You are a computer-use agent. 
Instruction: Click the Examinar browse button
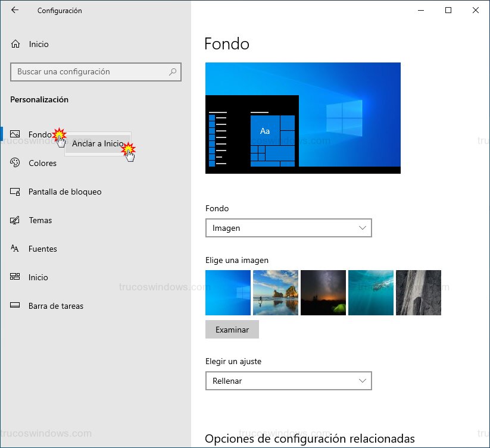(232, 329)
